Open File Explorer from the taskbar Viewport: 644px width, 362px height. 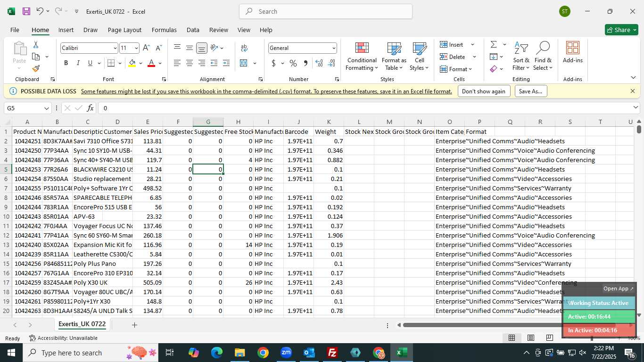click(240, 353)
